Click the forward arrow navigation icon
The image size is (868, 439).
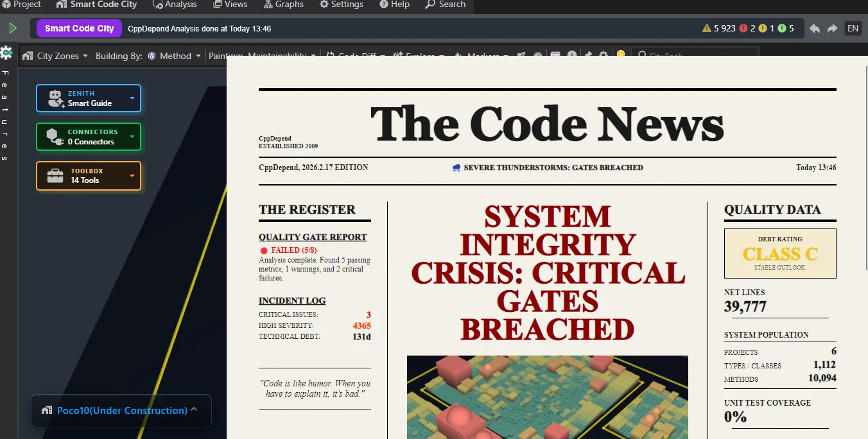(x=833, y=28)
